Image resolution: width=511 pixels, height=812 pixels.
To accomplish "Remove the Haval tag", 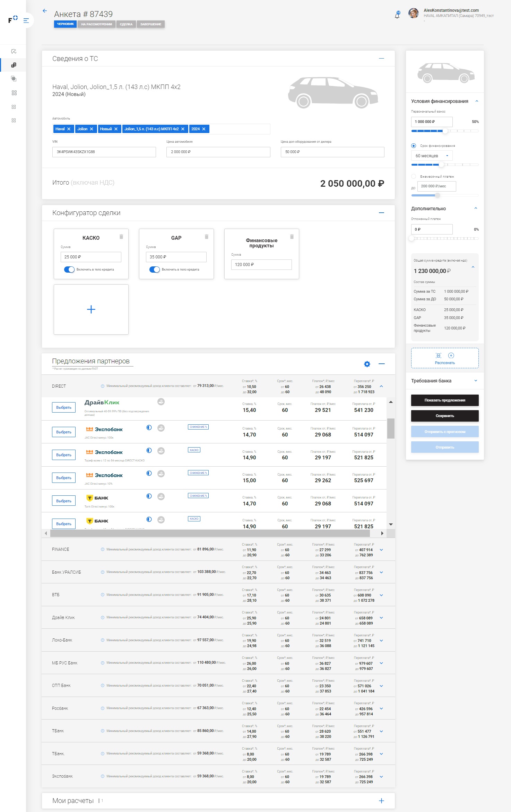I will coord(69,129).
